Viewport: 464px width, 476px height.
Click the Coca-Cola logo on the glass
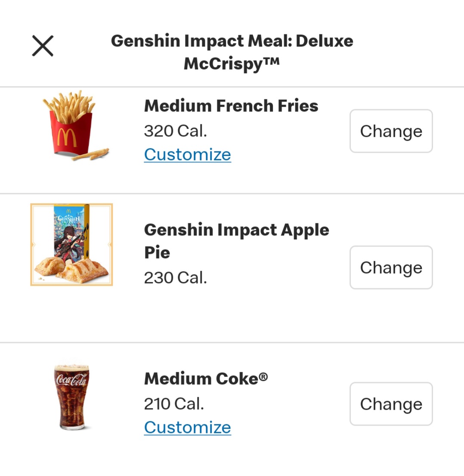[71, 380]
